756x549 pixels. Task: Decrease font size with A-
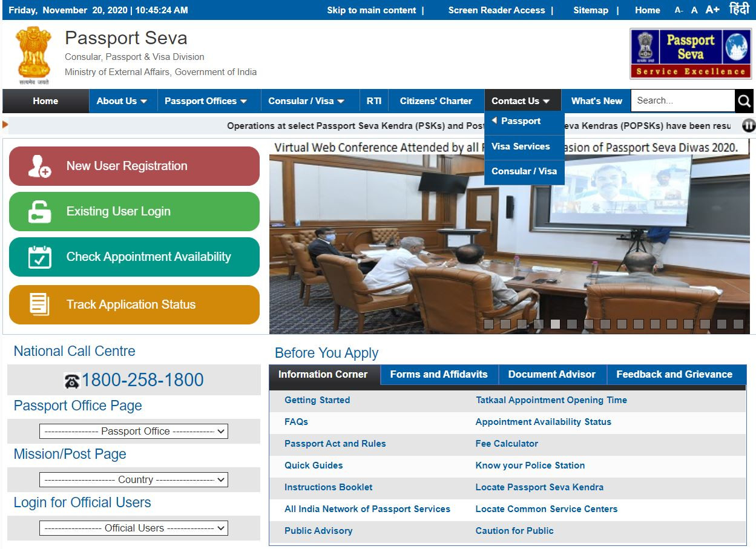tap(679, 10)
